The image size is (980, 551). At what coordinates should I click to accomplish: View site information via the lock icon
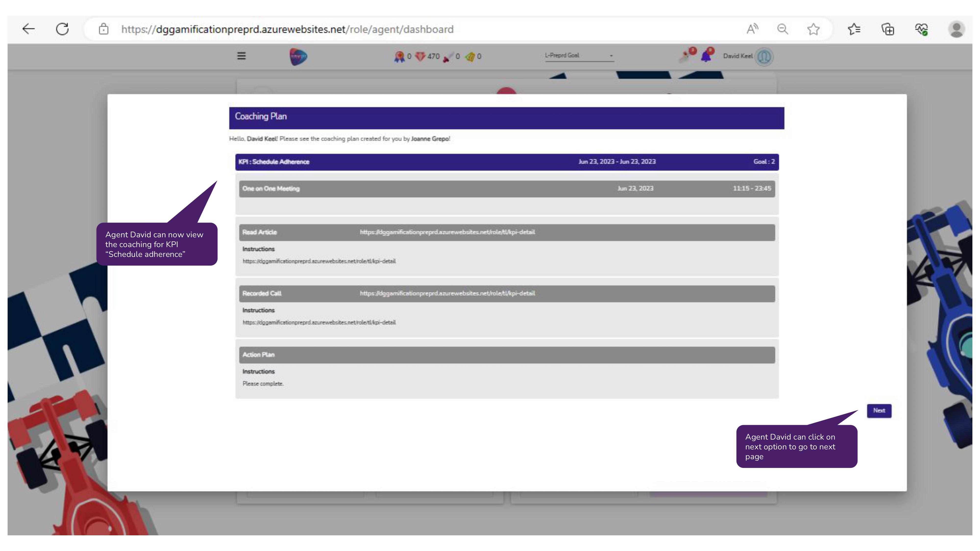tap(103, 29)
